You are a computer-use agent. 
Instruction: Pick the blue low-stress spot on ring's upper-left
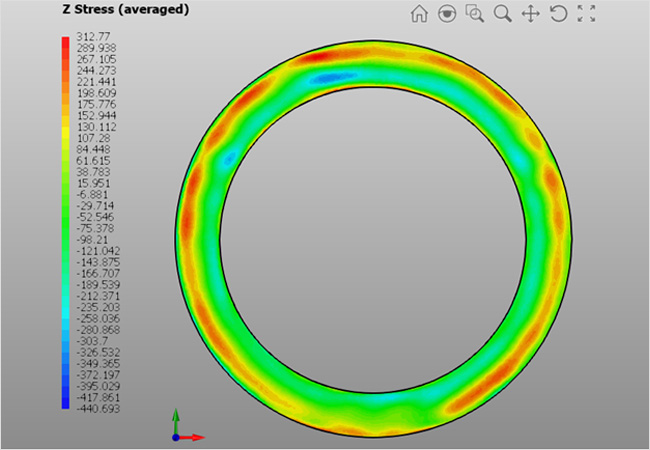coord(229,158)
